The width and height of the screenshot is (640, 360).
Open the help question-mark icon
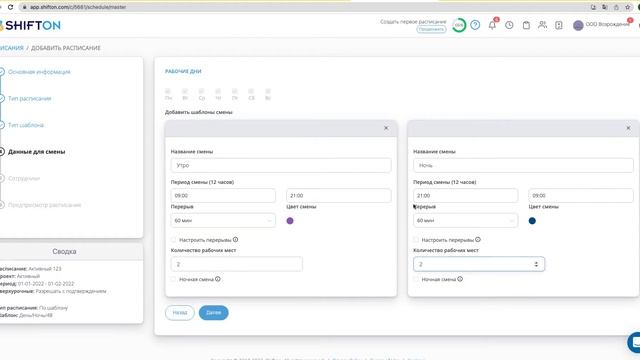475,25
